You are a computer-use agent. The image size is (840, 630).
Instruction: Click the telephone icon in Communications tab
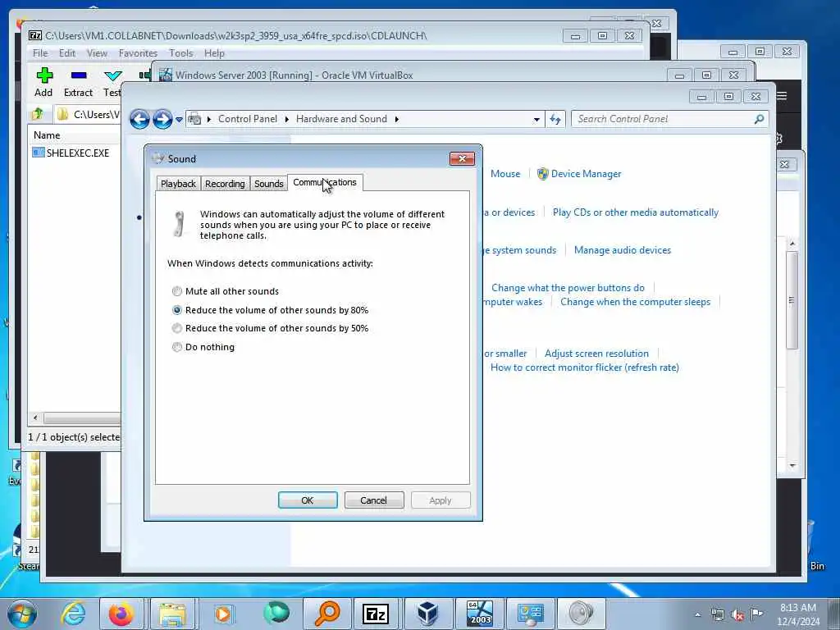click(180, 223)
